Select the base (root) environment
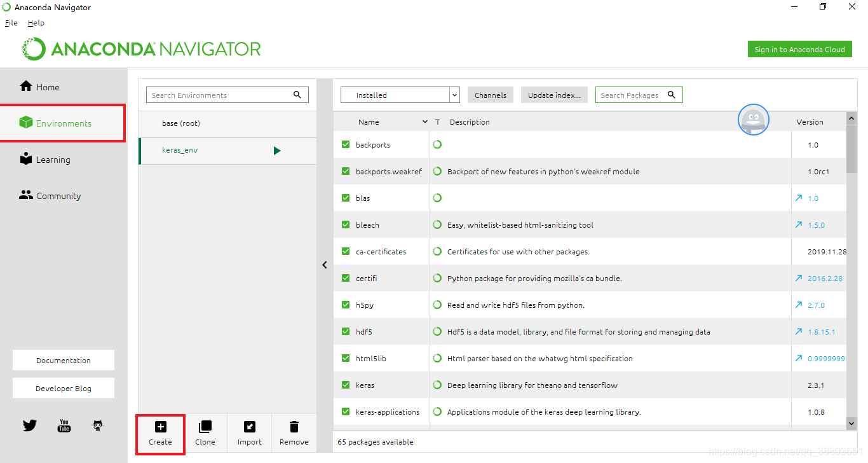 pyautogui.click(x=227, y=123)
